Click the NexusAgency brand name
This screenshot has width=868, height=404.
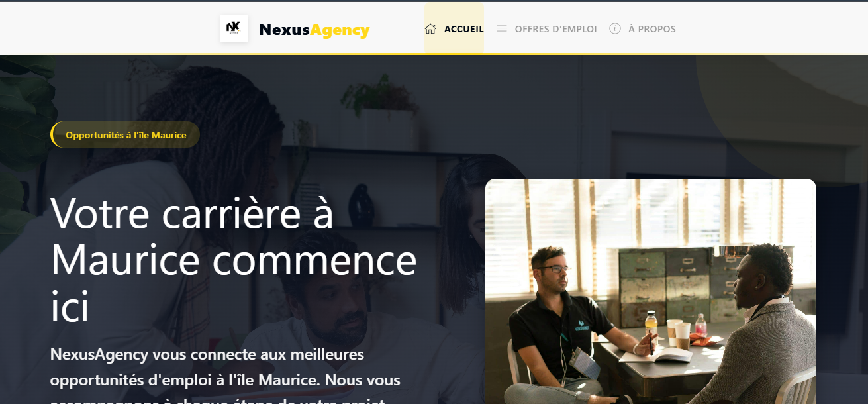click(x=314, y=30)
